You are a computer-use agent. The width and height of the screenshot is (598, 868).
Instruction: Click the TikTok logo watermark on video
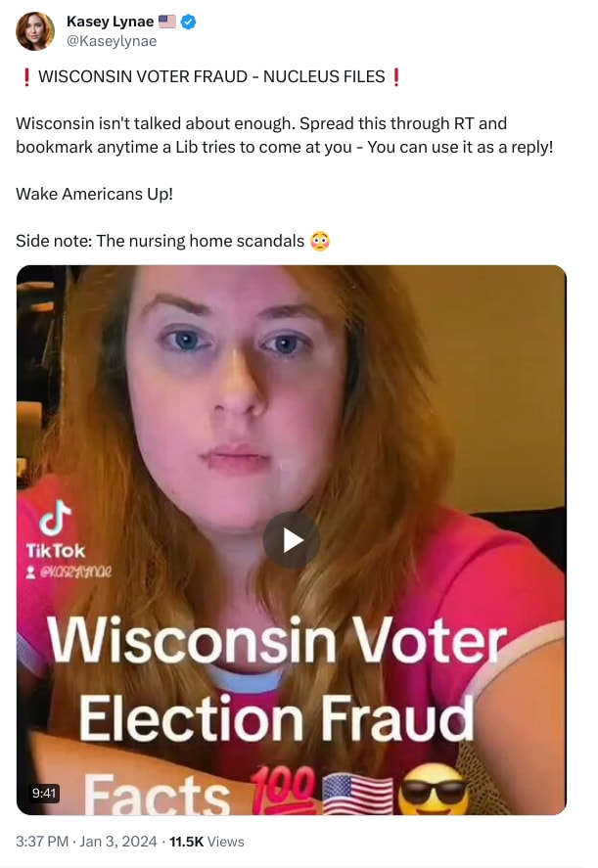click(56, 529)
